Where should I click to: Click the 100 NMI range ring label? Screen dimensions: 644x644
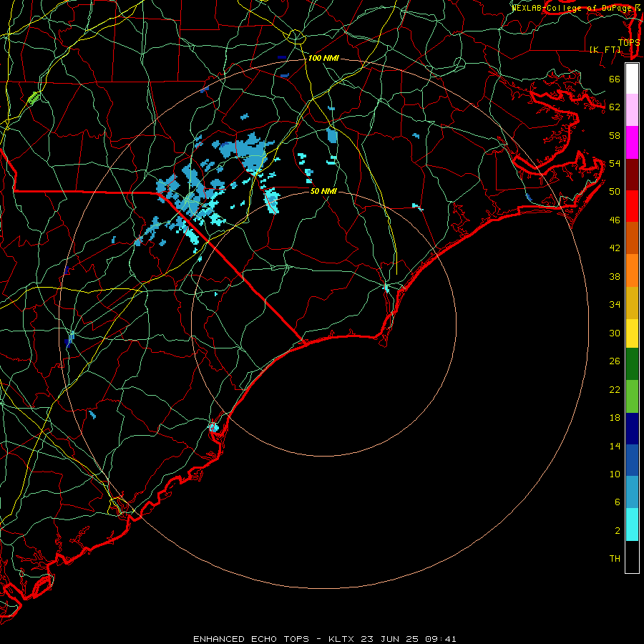coord(323,59)
